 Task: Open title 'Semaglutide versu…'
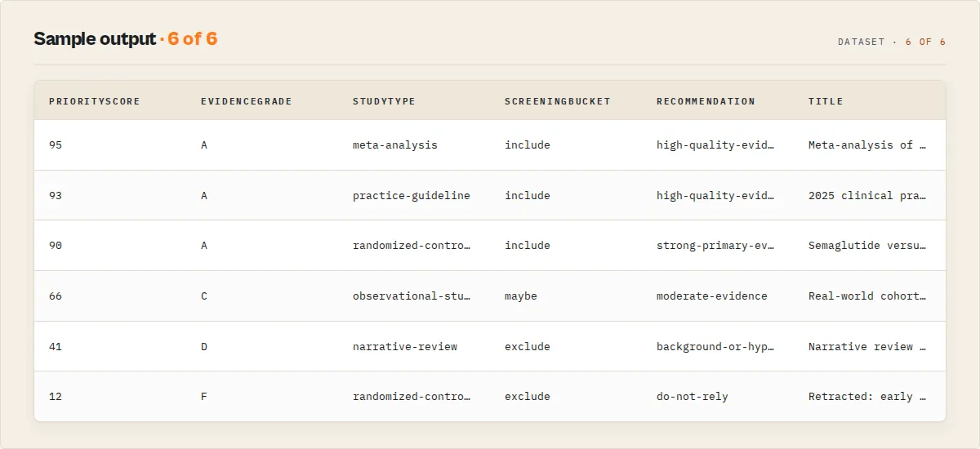click(x=867, y=246)
